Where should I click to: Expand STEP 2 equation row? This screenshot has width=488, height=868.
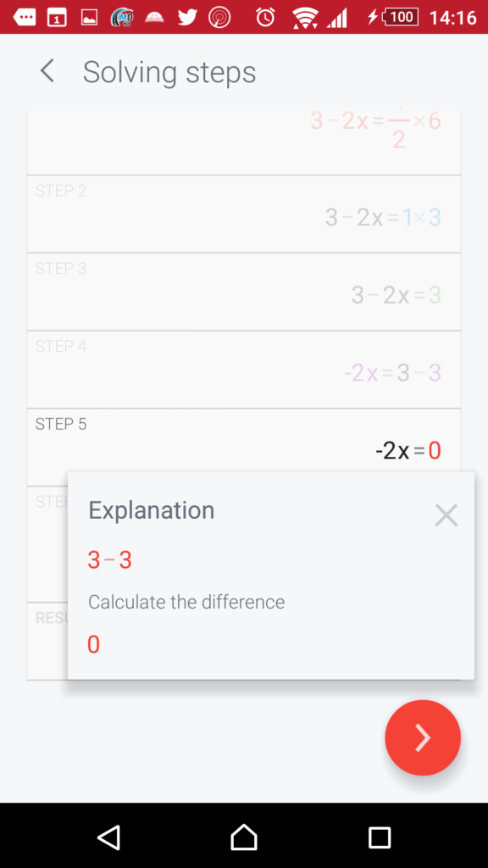pos(244,214)
